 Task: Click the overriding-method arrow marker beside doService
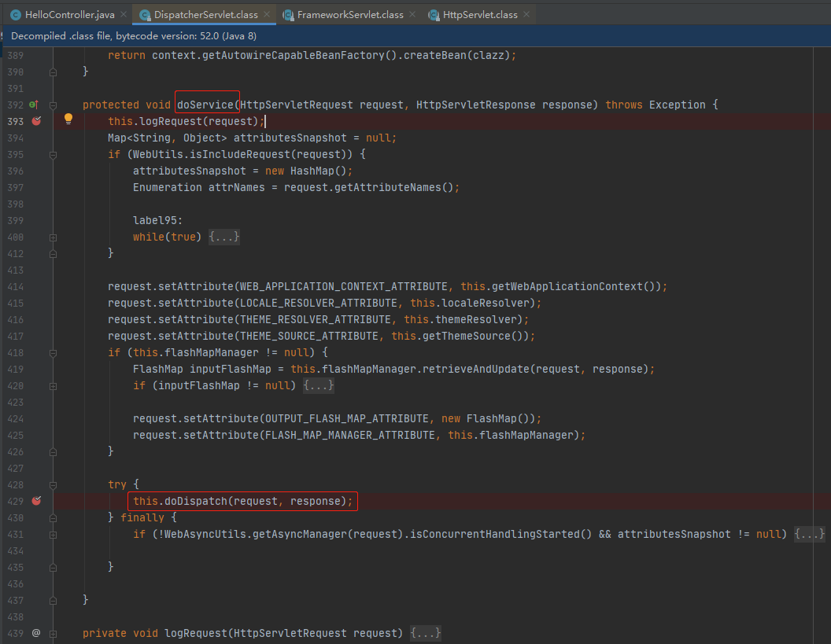pos(33,104)
